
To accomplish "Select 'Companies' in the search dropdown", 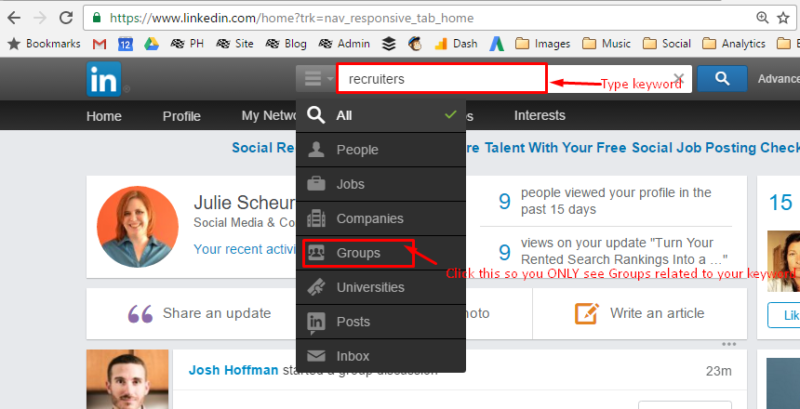I will click(x=381, y=219).
